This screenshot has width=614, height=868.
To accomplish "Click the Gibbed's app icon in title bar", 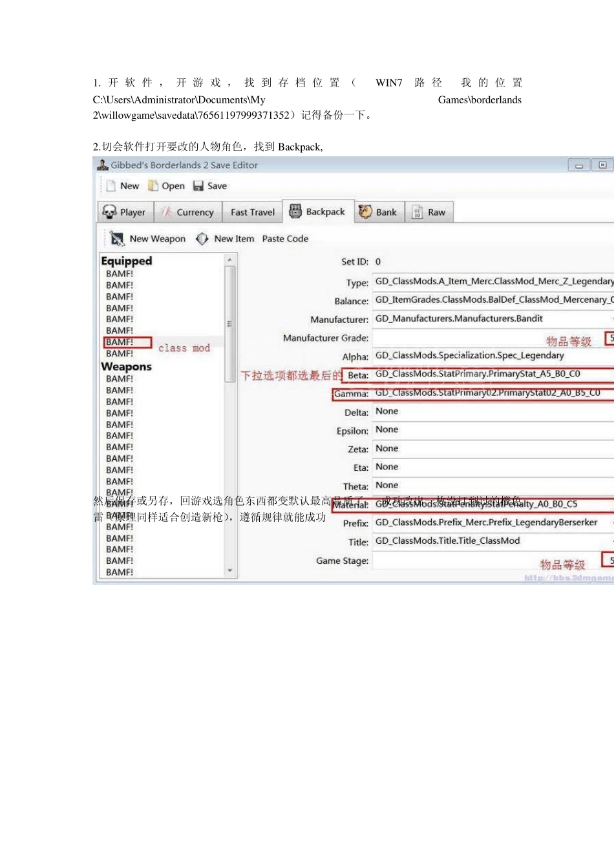I will pos(102,165).
